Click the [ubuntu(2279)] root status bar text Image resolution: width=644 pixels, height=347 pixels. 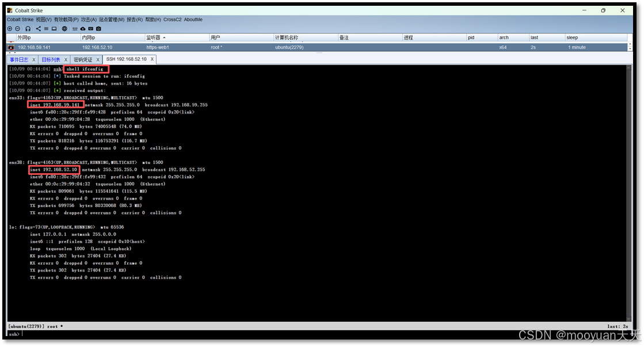click(35, 326)
